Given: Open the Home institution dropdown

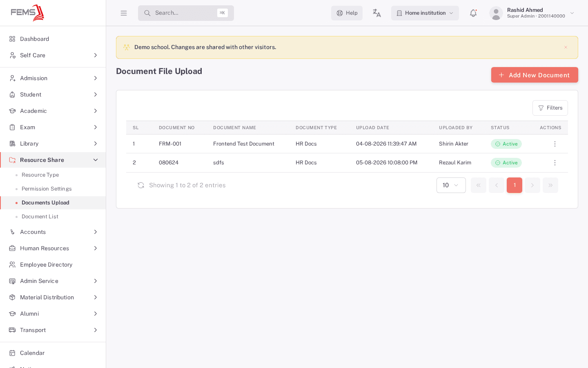Looking at the screenshot, I should (x=425, y=13).
